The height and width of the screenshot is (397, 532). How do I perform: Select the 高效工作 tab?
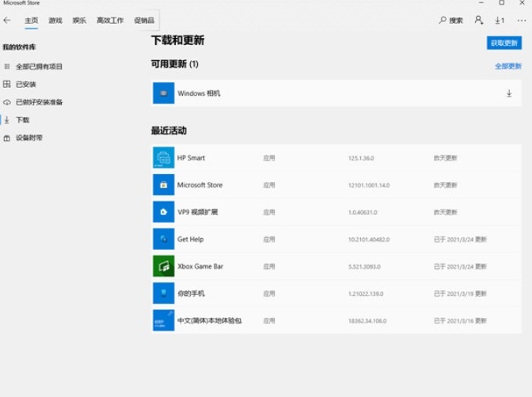pyautogui.click(x=110, y=21)
